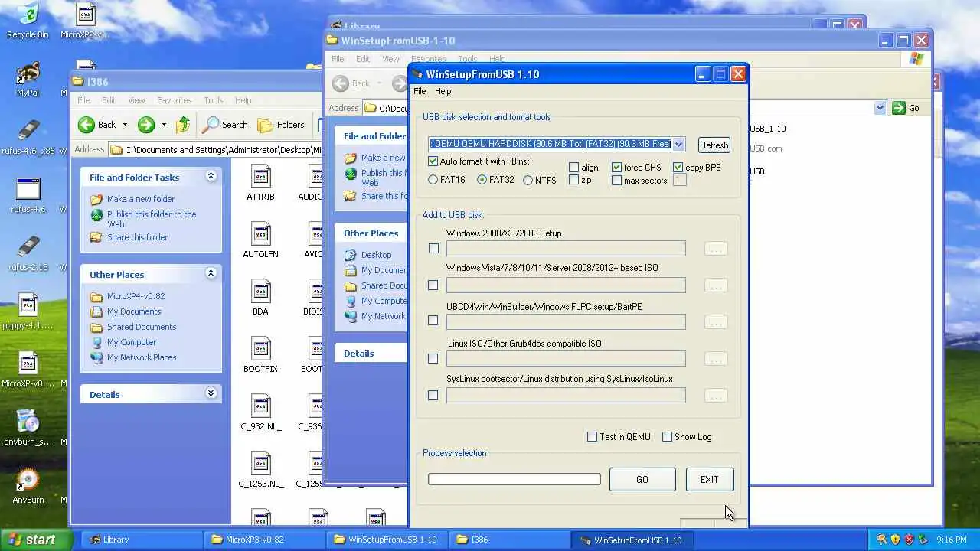Image resolution: width=980 pixels, height=551 pixels.
Task: Toggle Folders view in I386 toolbar
Action: tap(281, 125)
